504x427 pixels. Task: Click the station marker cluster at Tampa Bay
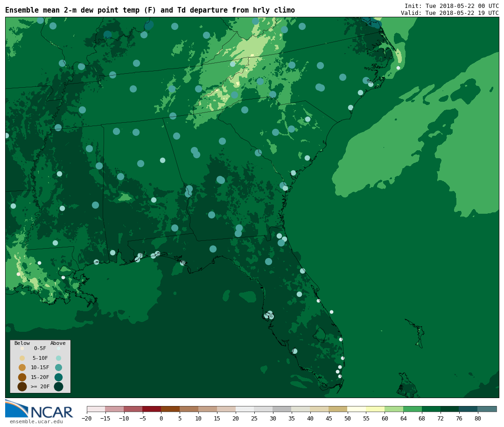click(x=269, y=315)
